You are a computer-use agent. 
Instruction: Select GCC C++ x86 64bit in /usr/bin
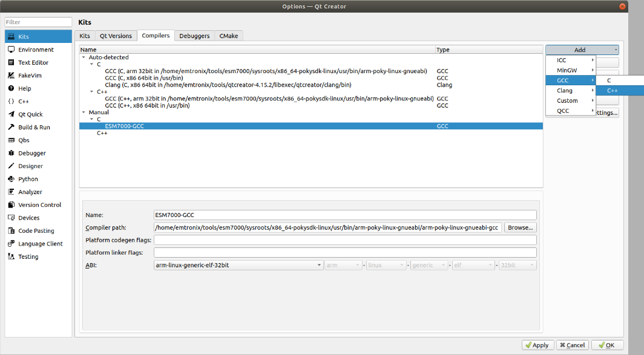click(311, 105)
